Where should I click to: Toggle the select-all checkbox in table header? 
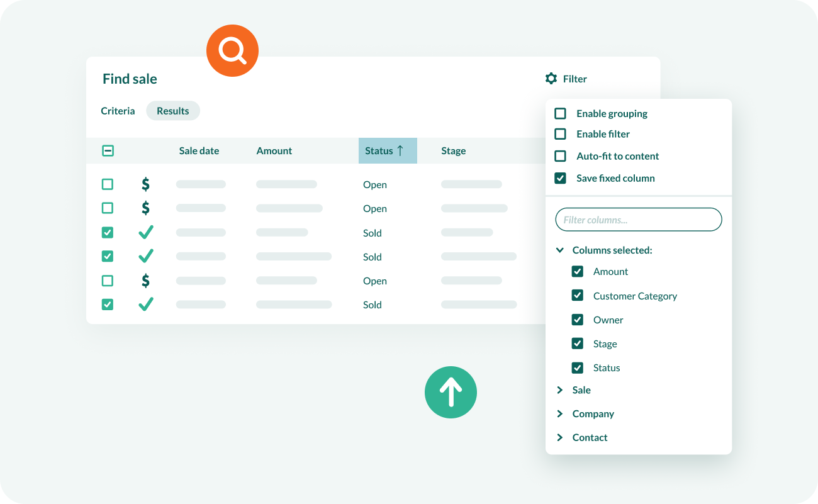108,151
